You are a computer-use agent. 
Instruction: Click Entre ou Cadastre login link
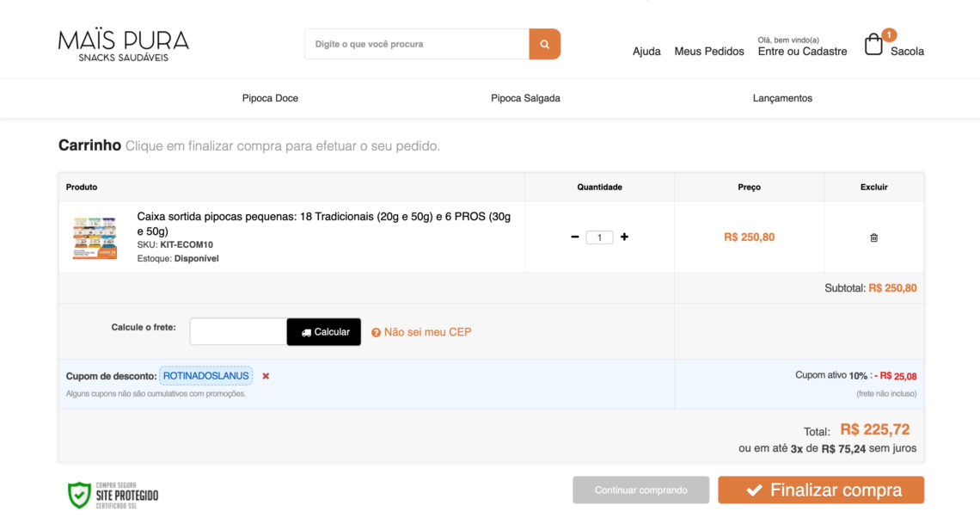(x=803, y=52)
